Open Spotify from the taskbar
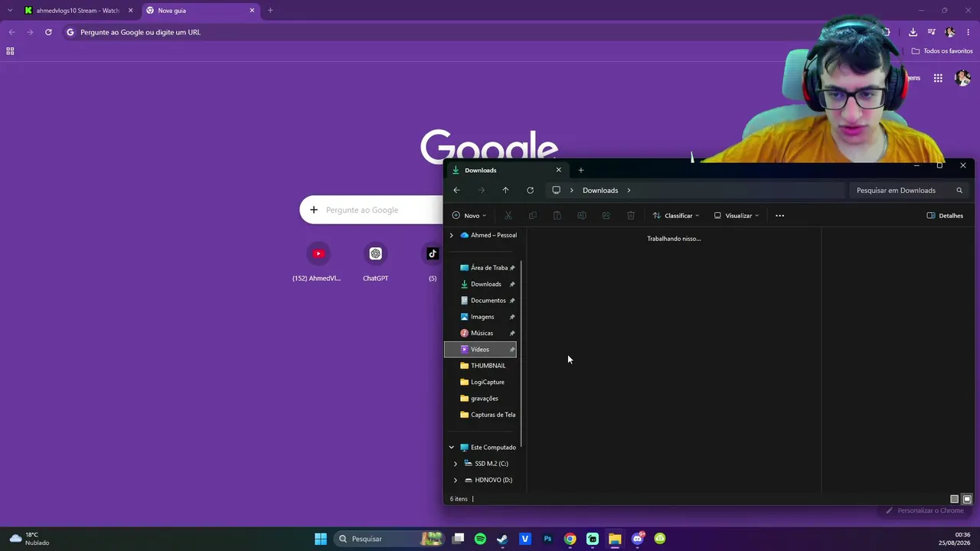 480,539
